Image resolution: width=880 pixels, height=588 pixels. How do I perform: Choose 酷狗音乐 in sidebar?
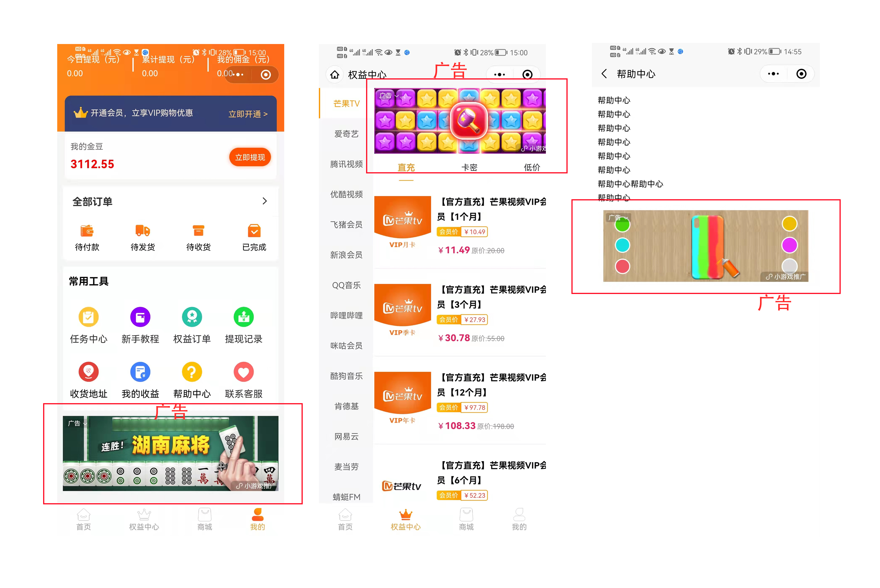click(346, 376)
